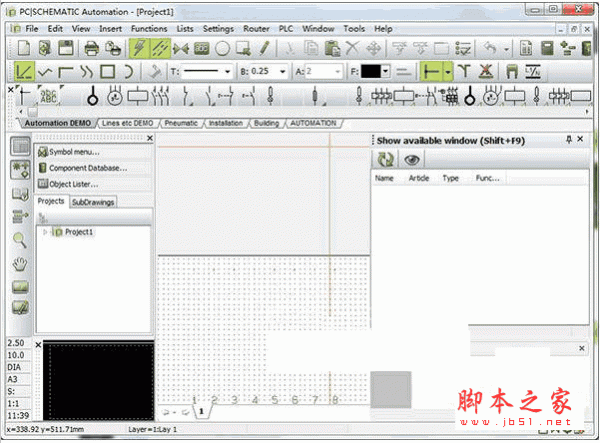
Task: Open the Undo dropdown arrow
Action: tap(506, 49)
